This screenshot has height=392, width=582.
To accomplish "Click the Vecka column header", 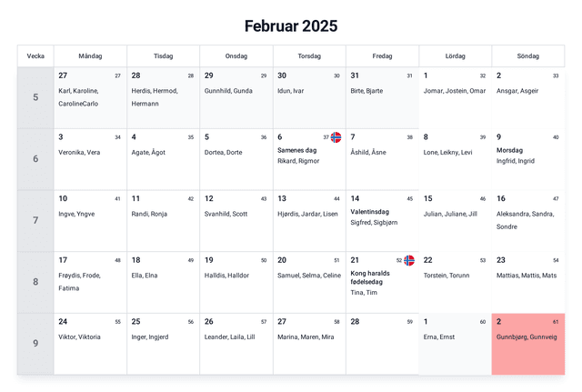I will (x=35, y=56).
